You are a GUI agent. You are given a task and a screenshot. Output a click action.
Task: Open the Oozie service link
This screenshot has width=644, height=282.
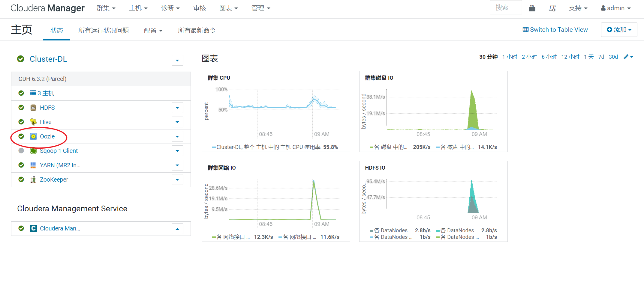tap(47, 136)
